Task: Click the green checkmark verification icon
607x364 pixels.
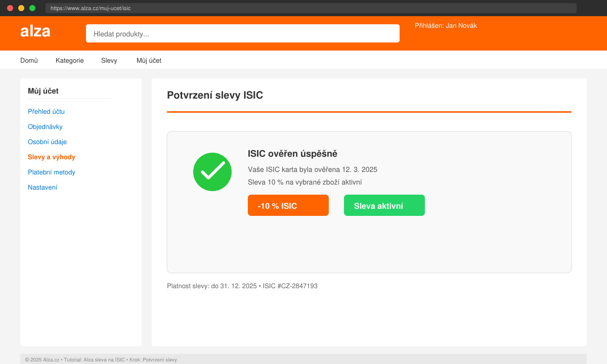Action: click(212, 172)
